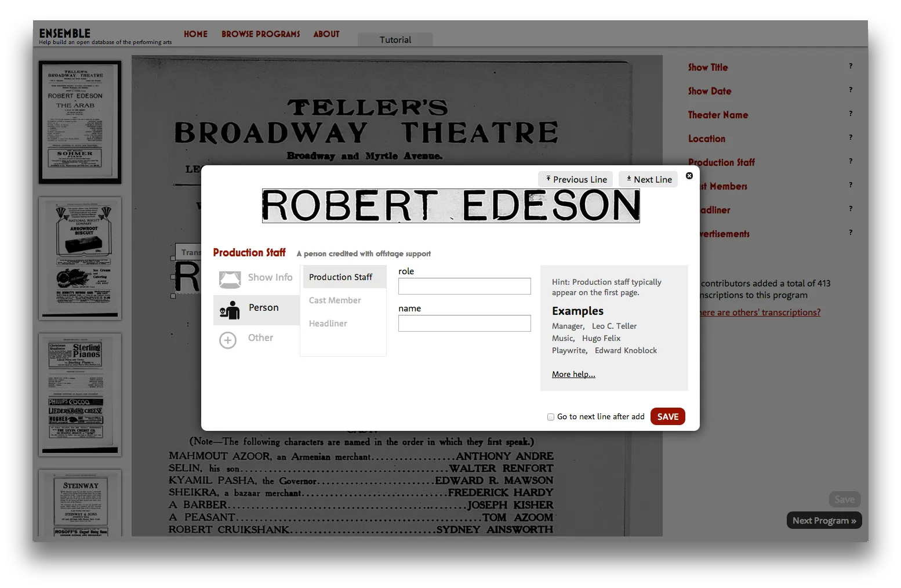Open the ABOUT page
This screenshot has width=901, height=588.
[x=326, y=34]
